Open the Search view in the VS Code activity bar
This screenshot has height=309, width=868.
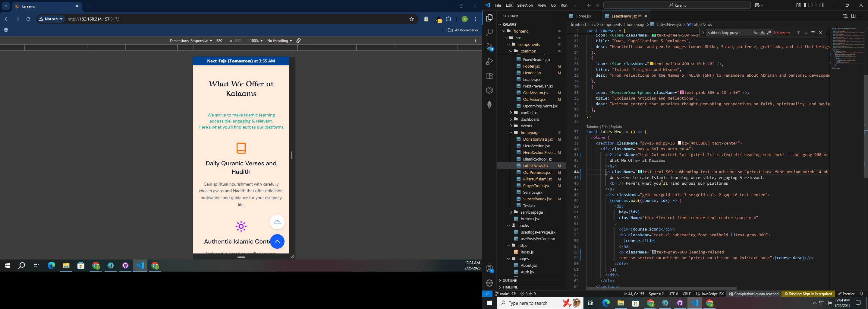(489, 32)
